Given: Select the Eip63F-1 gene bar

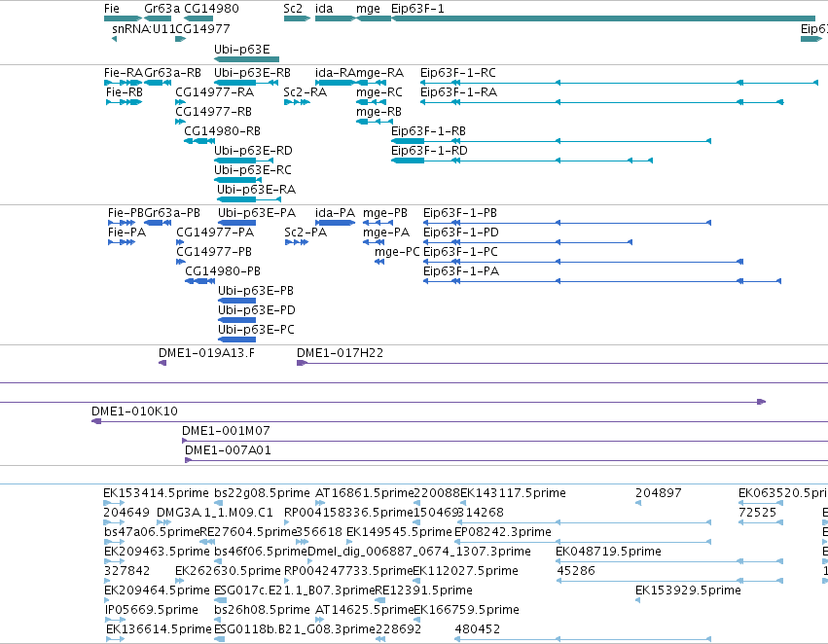Looking at the screenshot, I should [603, 18].
